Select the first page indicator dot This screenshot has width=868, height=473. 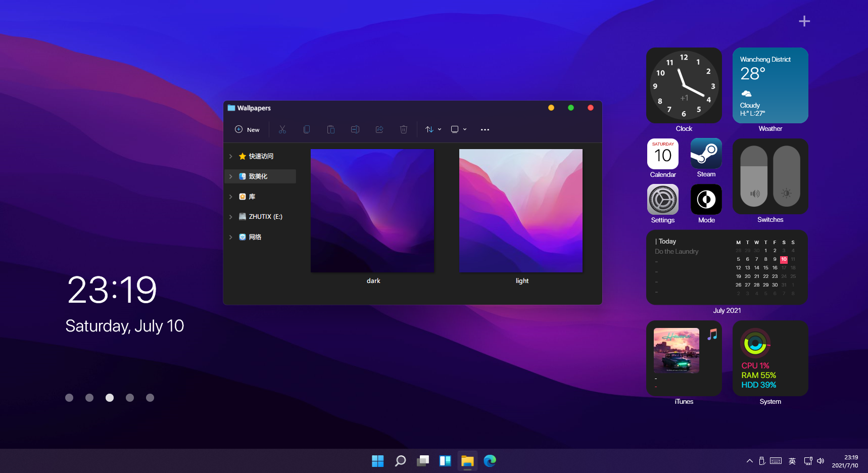point(69,398)
